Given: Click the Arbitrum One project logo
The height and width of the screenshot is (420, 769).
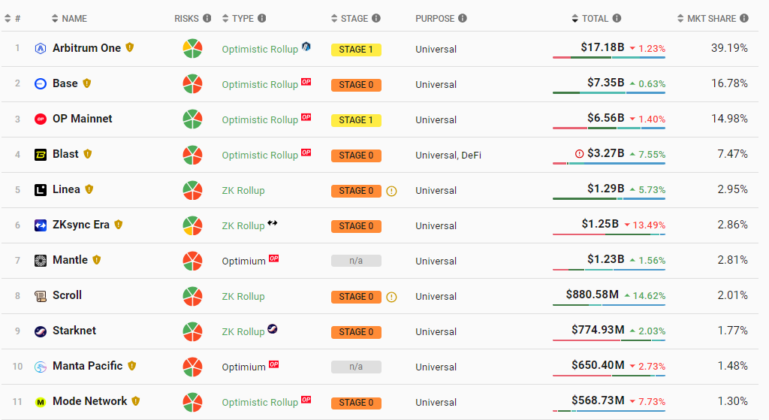Looking at the screenshot, I should click(x=41, y=49).
